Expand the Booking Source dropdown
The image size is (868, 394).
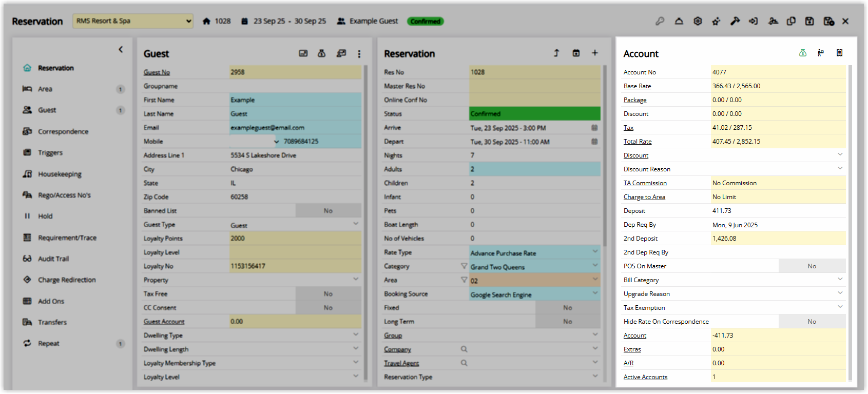tap(595, 293)
